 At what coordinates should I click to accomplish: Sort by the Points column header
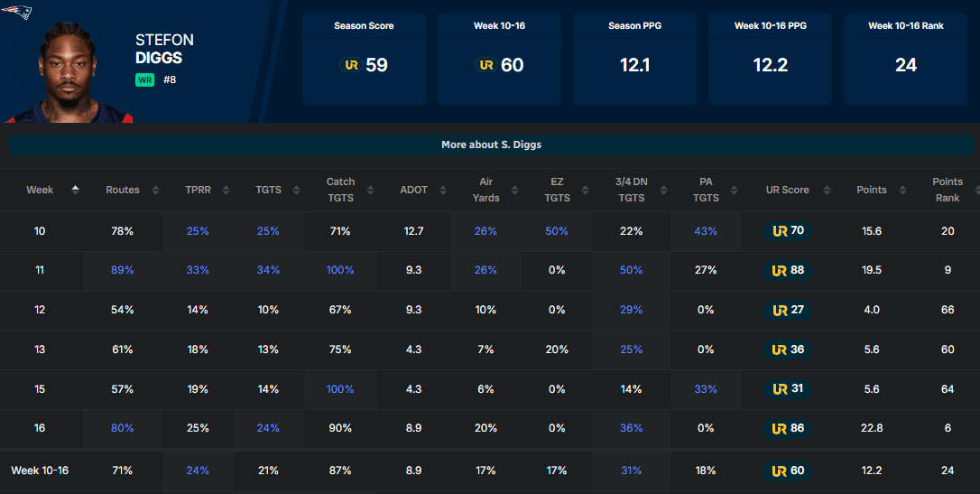[871, 190]
